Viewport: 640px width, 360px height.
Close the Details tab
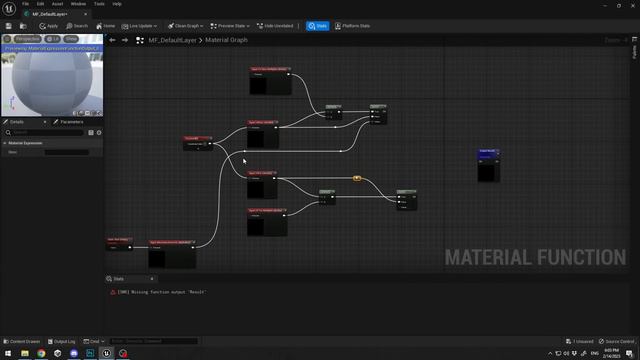[x=44, y=122]
